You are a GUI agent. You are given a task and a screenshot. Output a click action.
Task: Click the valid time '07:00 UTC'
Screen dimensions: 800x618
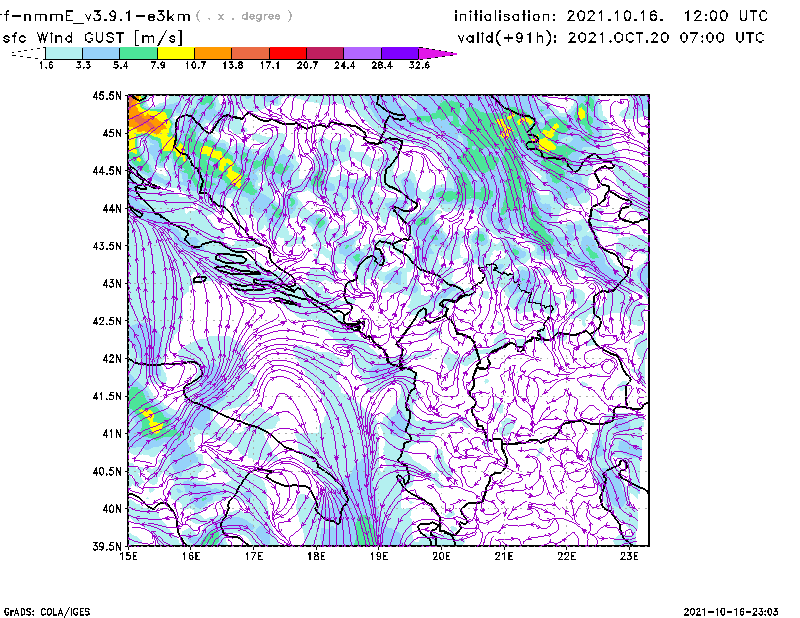pyautogui.click(x=722, y=38)
